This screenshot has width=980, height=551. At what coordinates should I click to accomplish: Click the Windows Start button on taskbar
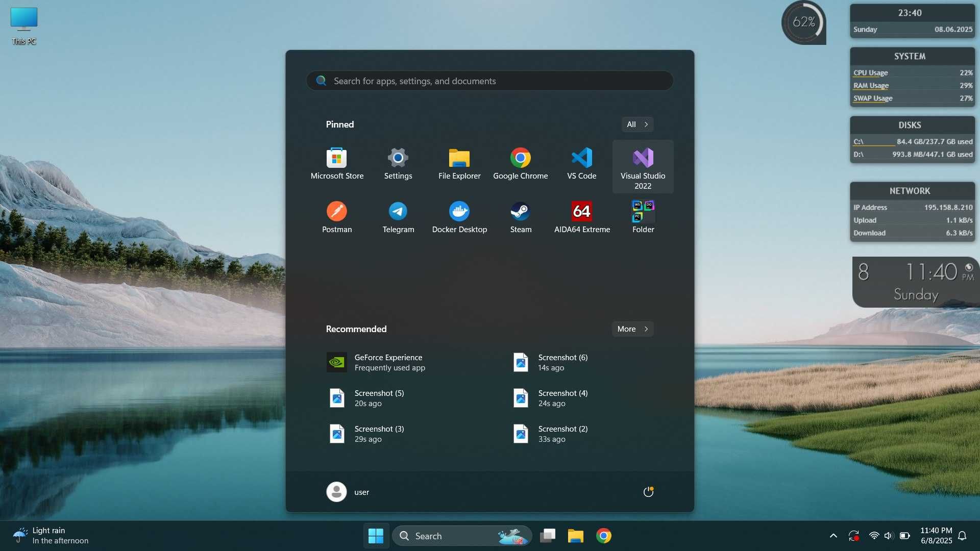coord(376,536)
